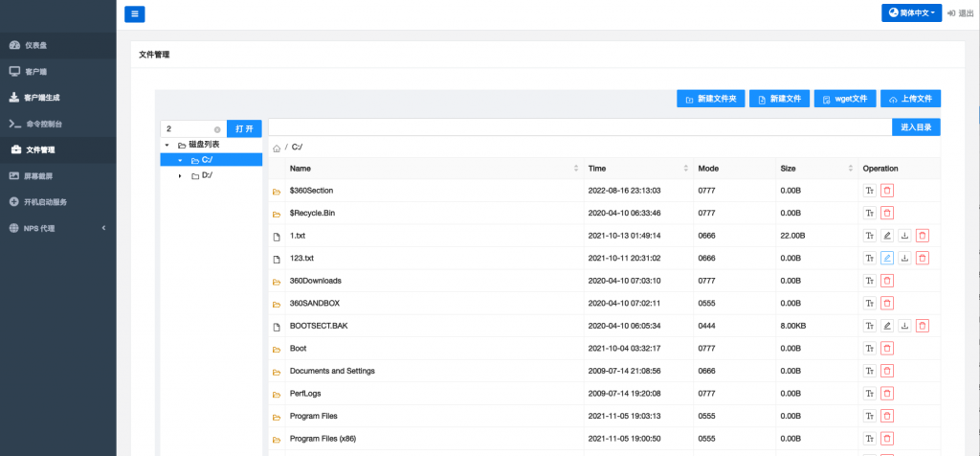Expand the D:/ drive tree node
This screenshot has width=980, height=456.
tap(180, 175)
